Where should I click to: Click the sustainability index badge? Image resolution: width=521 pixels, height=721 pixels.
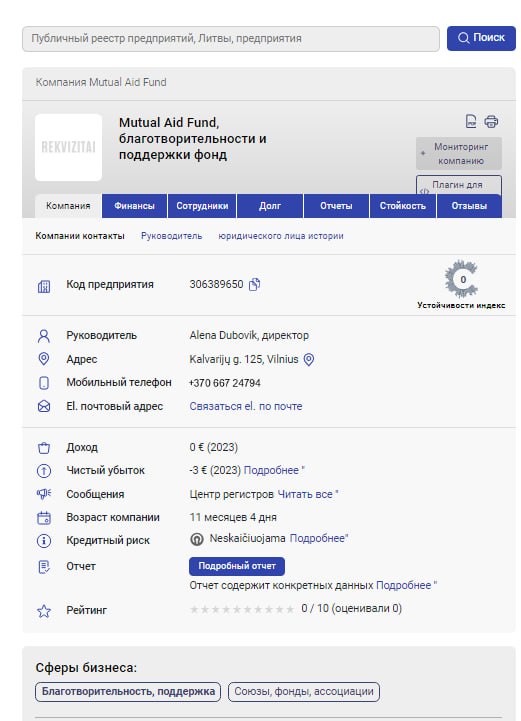461,279
